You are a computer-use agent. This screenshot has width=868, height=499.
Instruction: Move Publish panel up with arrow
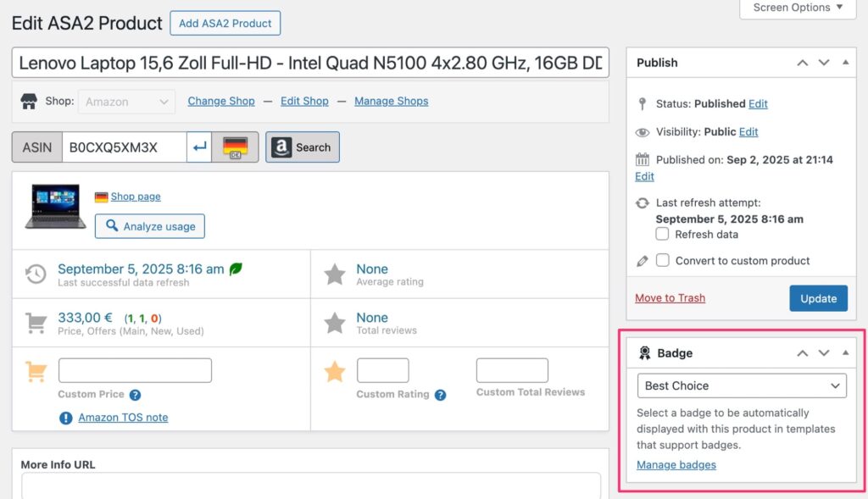[802, 63]
